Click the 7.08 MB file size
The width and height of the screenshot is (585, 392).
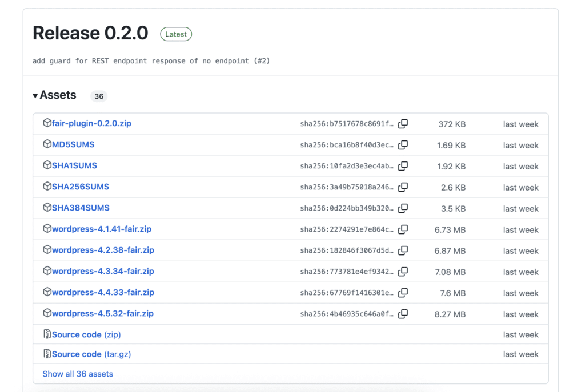450,272
